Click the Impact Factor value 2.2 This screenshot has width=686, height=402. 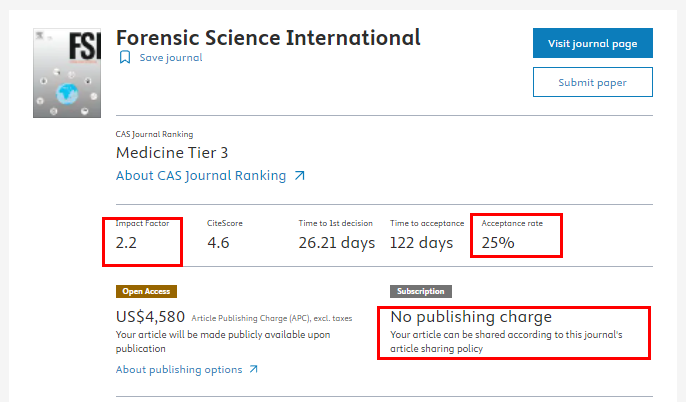[126, 243]
